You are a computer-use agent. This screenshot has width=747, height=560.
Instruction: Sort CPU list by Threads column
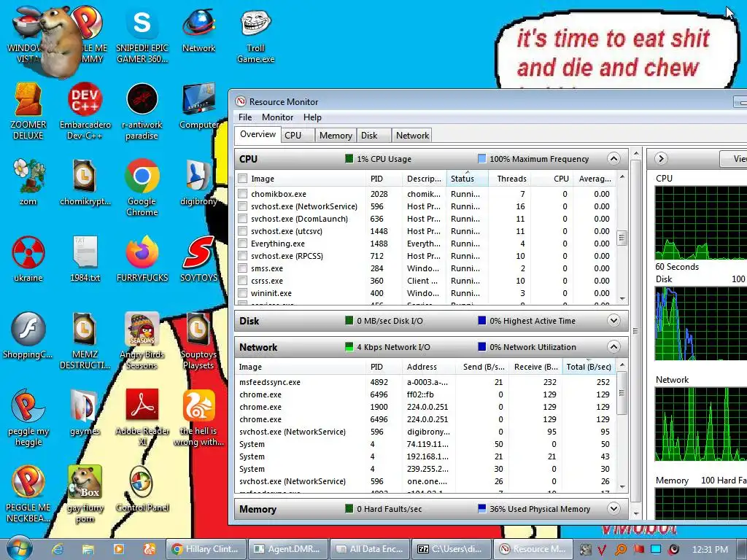coord(510,179)
